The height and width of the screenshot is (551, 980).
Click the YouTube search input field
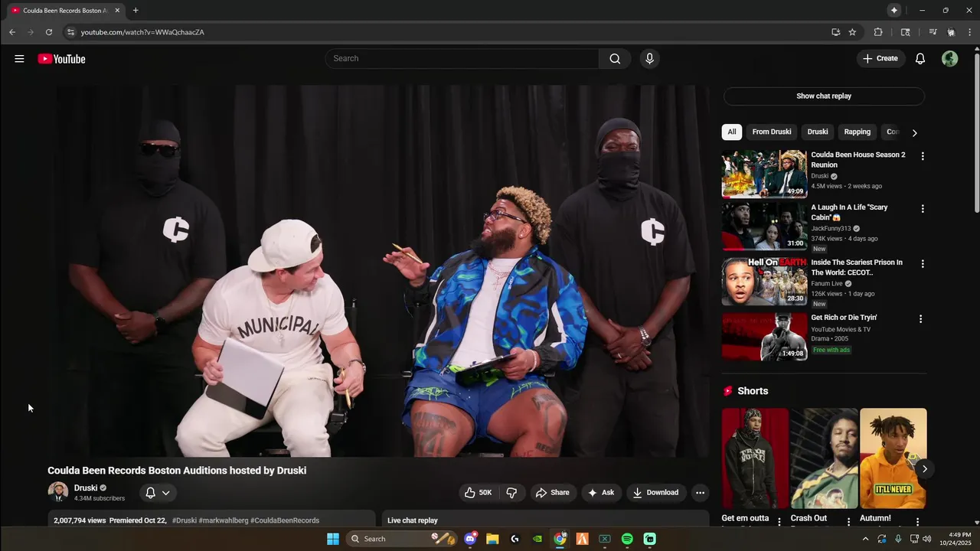[462, 59]
